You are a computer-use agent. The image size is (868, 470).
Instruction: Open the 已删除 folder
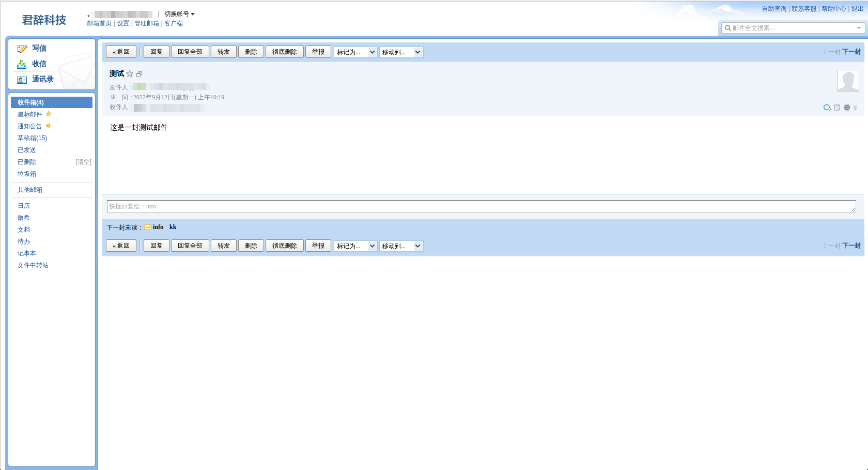point(27,162)
